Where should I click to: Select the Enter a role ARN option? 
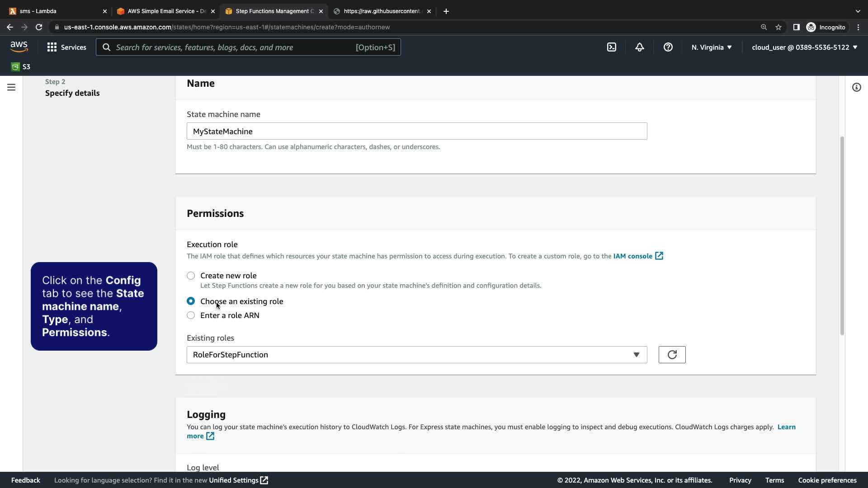point(191,315)
